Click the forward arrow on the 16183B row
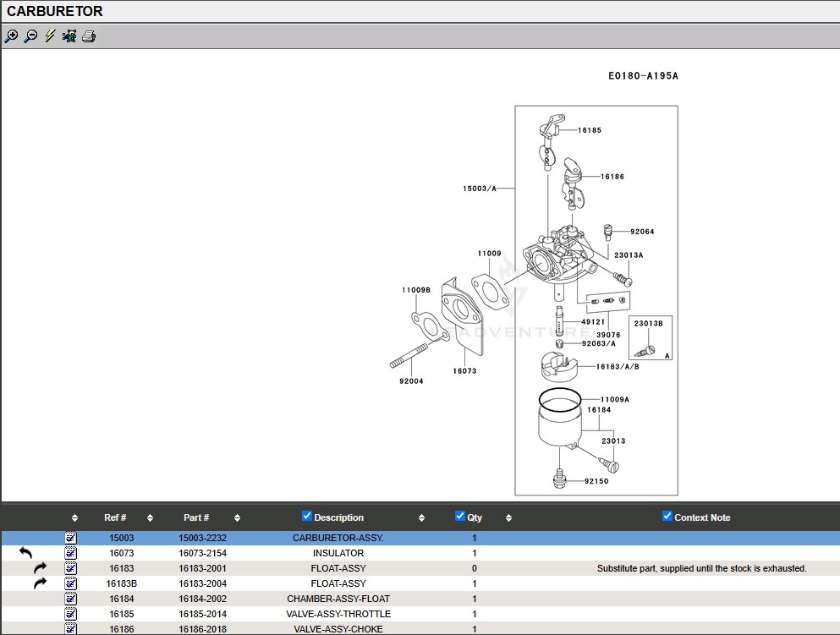 (x=40, y=583)
